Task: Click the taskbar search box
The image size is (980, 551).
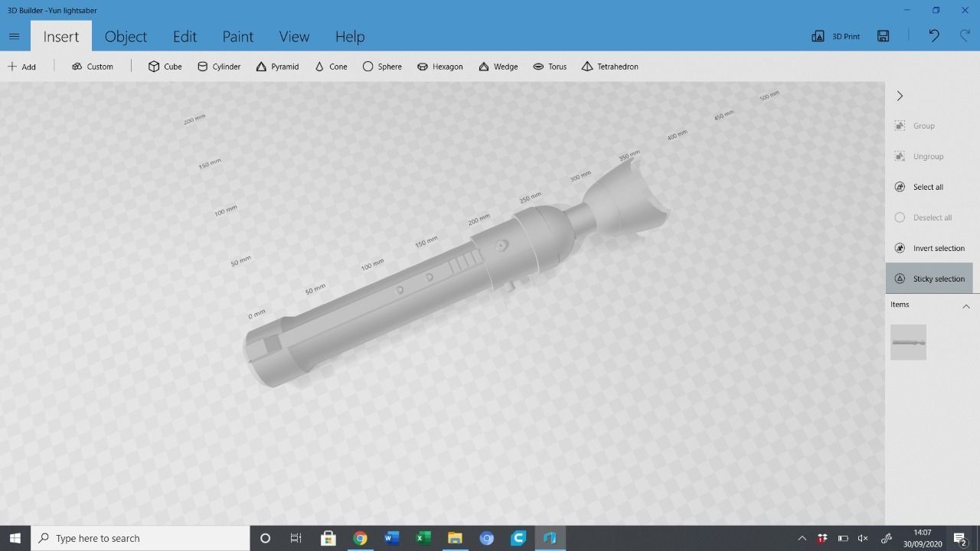Action: [x=140, y=538]
